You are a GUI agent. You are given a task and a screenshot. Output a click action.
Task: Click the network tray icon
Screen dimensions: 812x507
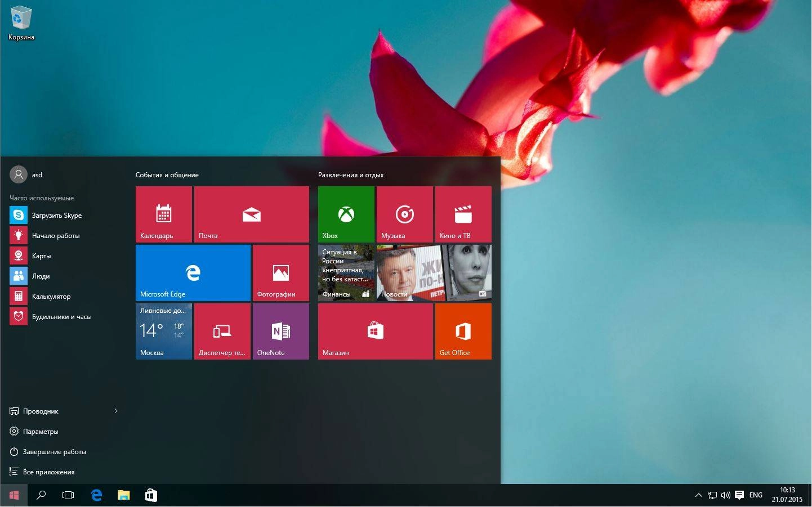click(712, 495)
